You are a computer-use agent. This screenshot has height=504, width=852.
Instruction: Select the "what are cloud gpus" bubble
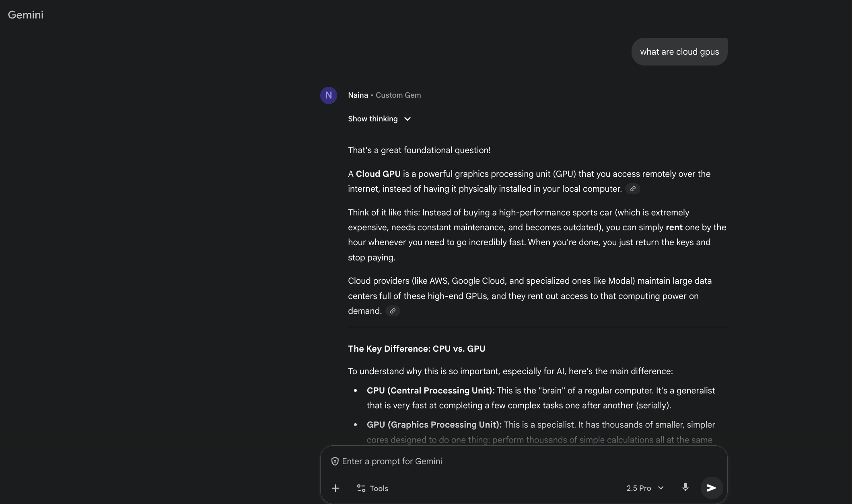pyautogui.click(x=679, y=51)
